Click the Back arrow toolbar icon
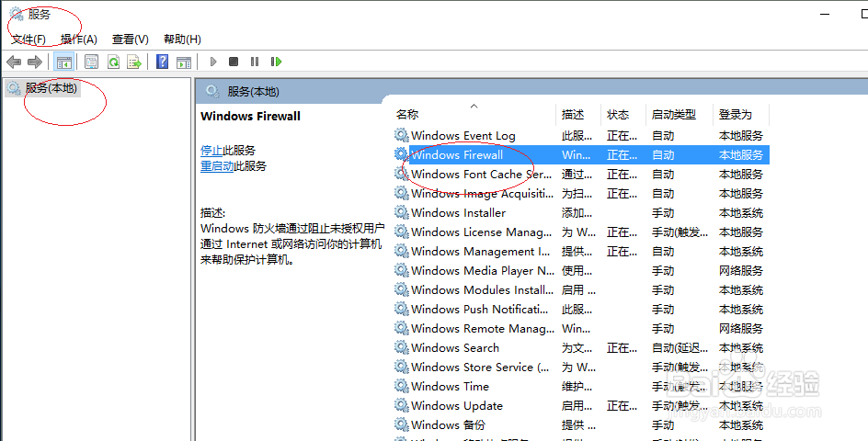 pos(14,62)
